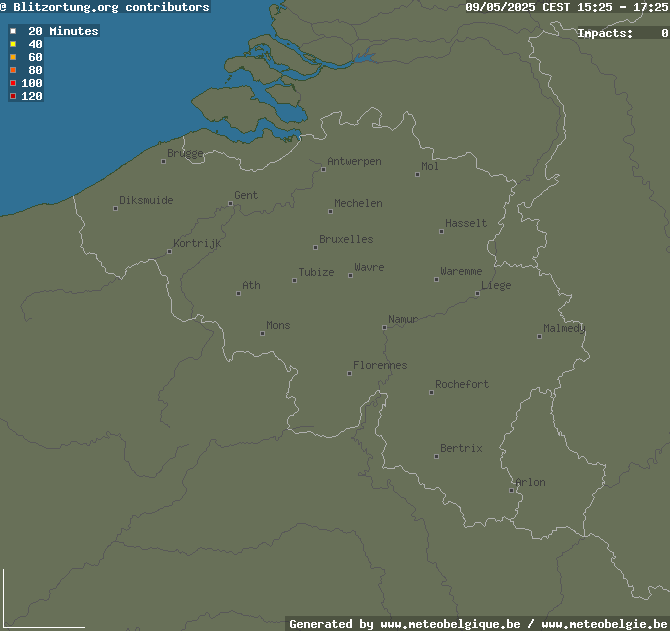The height and width of the screenshot is (631, 670).
Task: Click the Liege label
Action: click(x=496, y=286)
